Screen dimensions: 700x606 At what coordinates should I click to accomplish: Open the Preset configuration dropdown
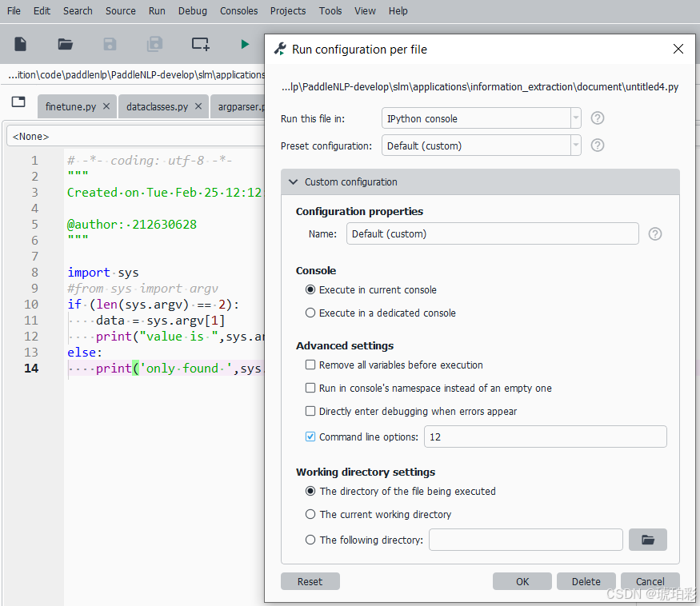click(x=482, y=146)
